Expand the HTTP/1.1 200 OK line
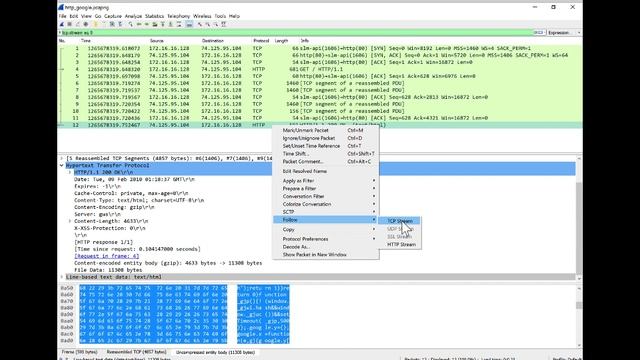640x360 pixels. [70, 172]
